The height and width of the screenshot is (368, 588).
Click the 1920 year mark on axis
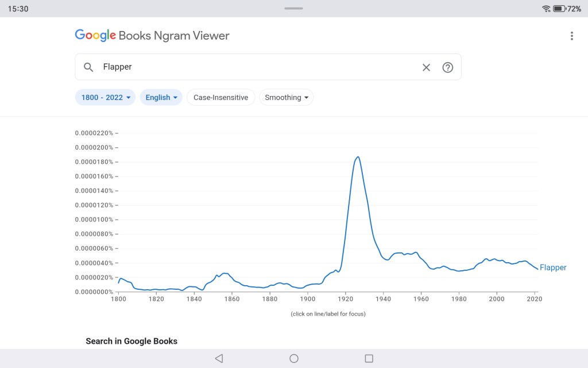pos(346,299)
